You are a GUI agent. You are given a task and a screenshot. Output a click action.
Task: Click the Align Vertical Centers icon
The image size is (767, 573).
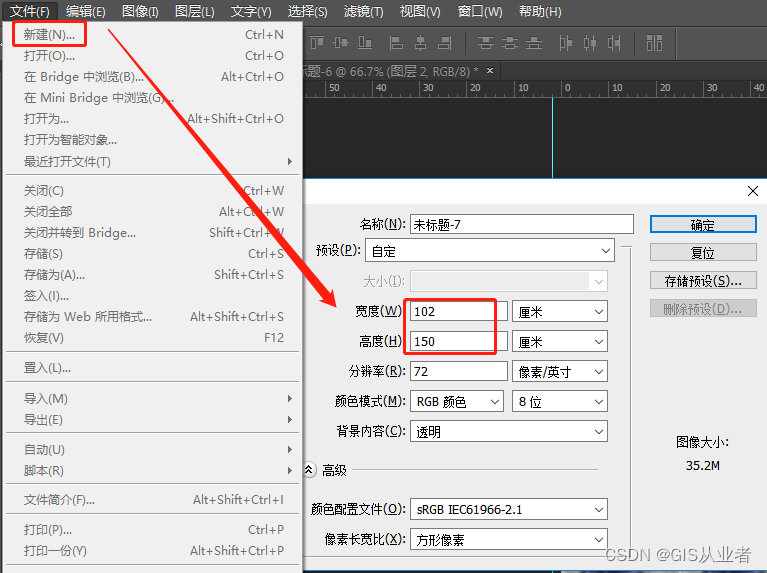tap(341, 43)
